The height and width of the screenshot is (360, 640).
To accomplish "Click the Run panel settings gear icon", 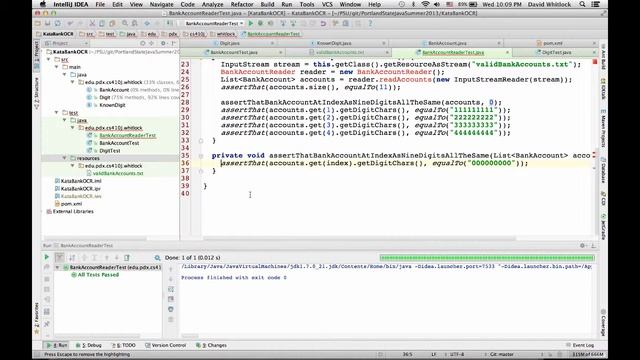I will [x=582, y=245].
